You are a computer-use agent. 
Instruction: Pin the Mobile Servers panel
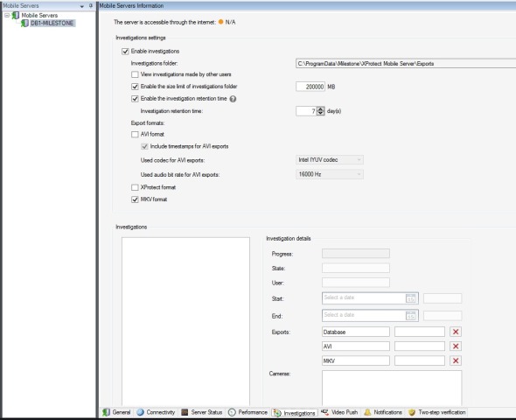tap(91, 5)
